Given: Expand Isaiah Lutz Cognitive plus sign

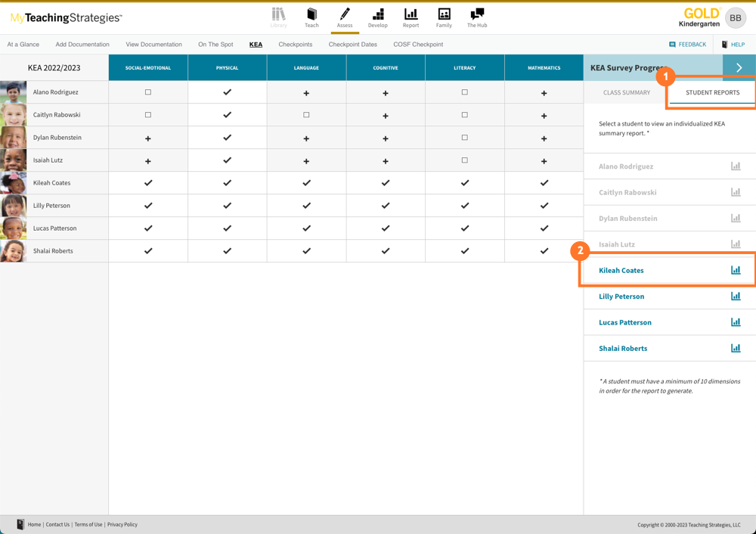Looking at the screenshot, I should click(x=386, y=161).
